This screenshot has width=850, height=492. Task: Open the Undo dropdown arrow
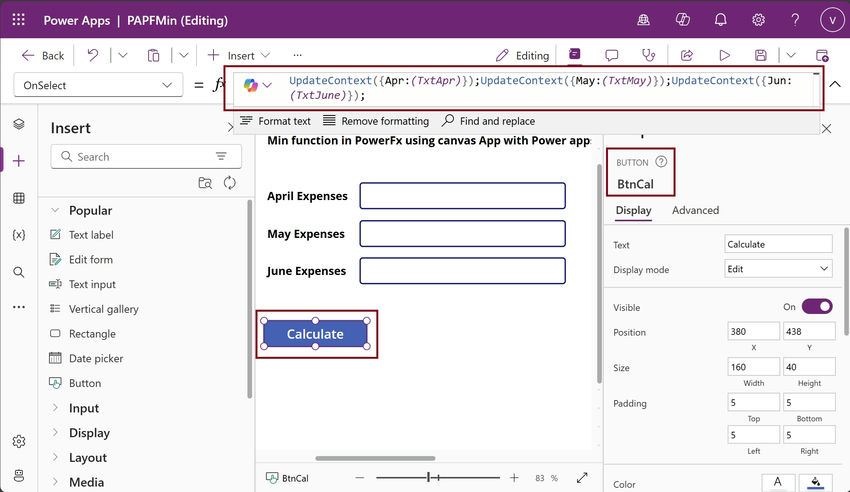[x=123, y=55]
